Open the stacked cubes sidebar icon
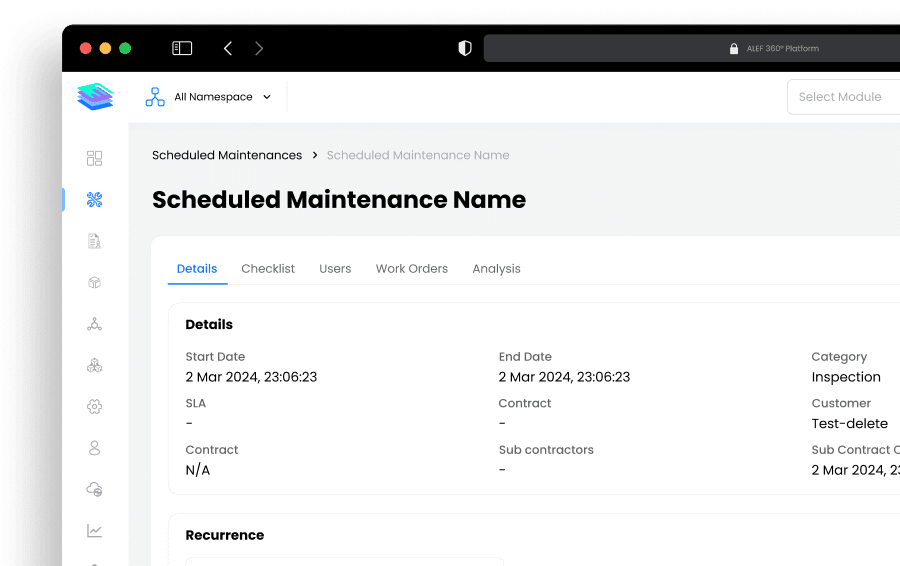This screenshot has height=566, width=900. coord(95,366)
